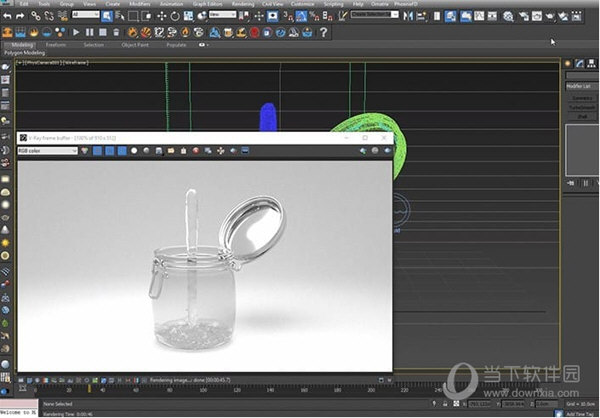The height and width of the screenshot is (418, 600).
Task: Click the time slider track near frame 100
Action: pyautogui.click(x=203, y=390)
